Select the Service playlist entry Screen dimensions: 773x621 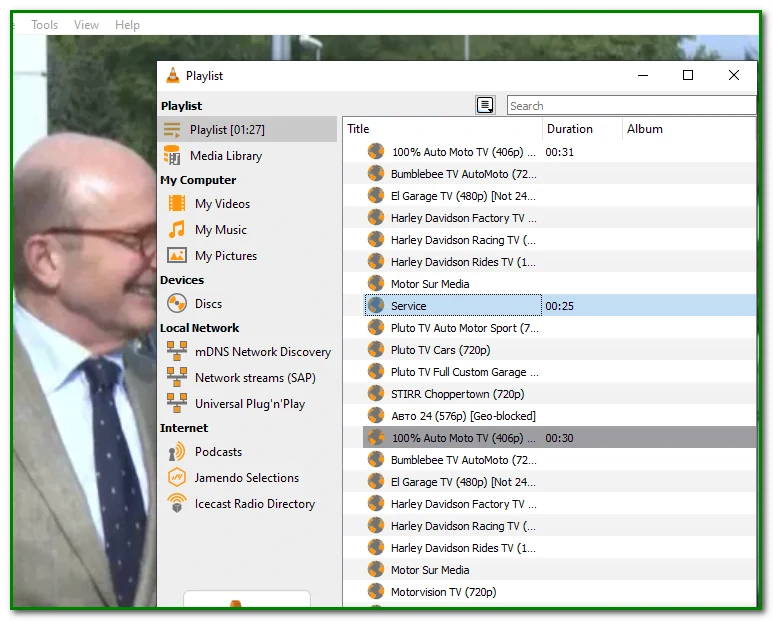click(x=550, y=306)
